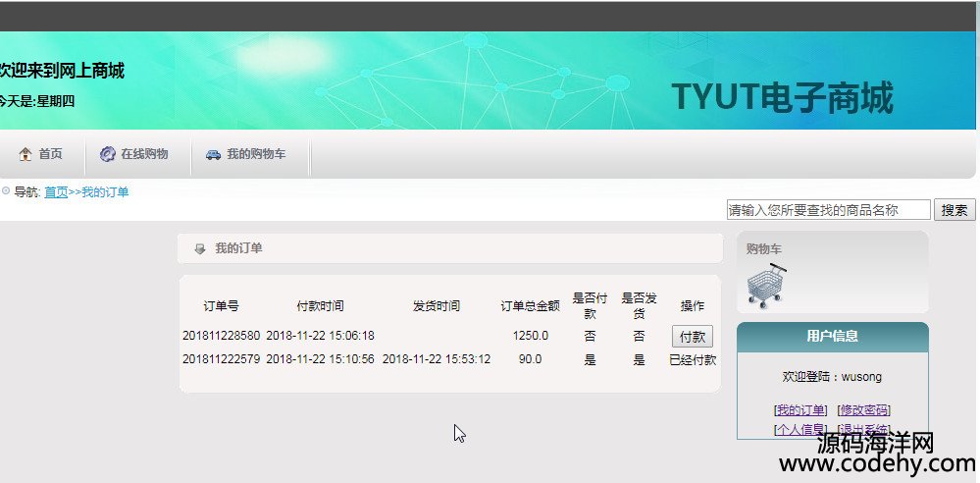Open the 个人信息 link
The height and width of the screenshot is (483, 980).
(800, 429)
